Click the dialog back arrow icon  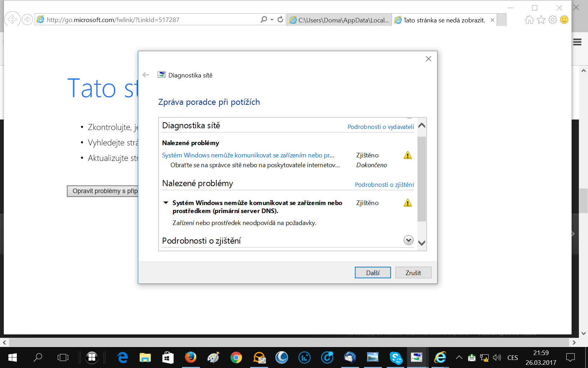click(x=146, y=75)
